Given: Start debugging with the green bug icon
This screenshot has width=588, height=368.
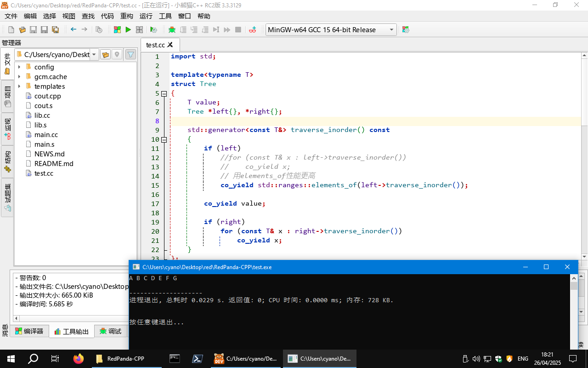Looking at the screenshot, I should tap(172, 29).
